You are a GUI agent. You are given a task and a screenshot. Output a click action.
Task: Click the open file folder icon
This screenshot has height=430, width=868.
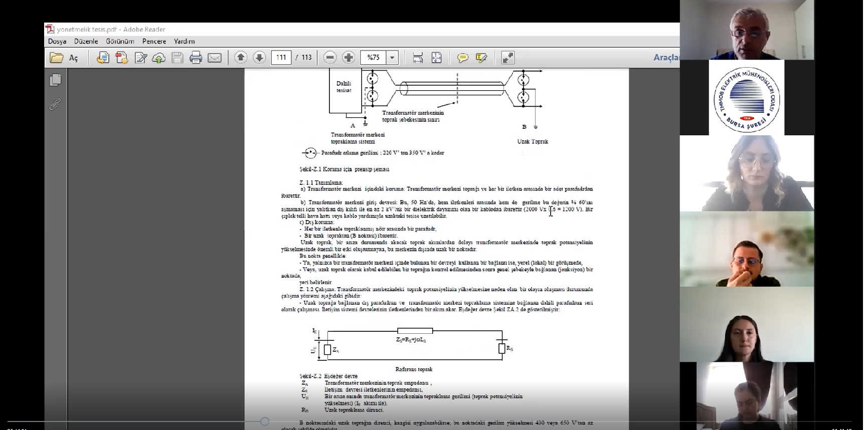click(x=56, y=58)
